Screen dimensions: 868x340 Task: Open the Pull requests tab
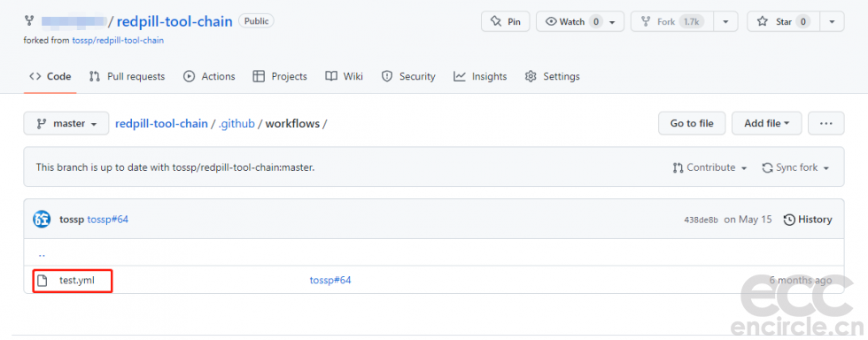click(128, 76)
